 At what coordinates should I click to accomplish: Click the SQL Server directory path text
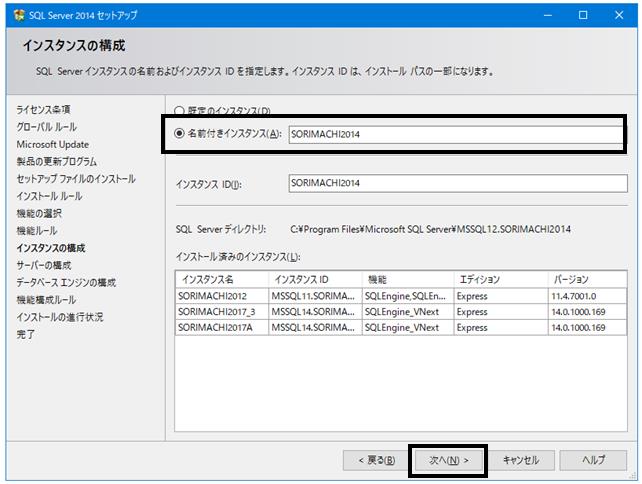click(x=430, y=229)
